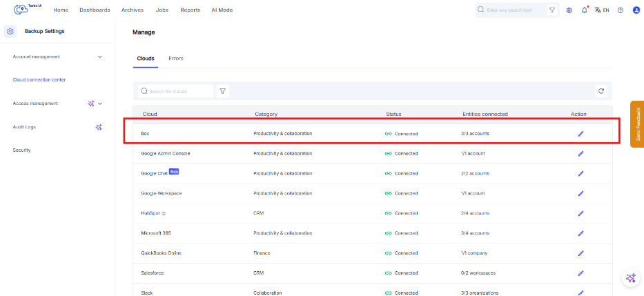Click Microsoft 365's 3/4 accounts value
644x296 pixels.
(475, 233)
